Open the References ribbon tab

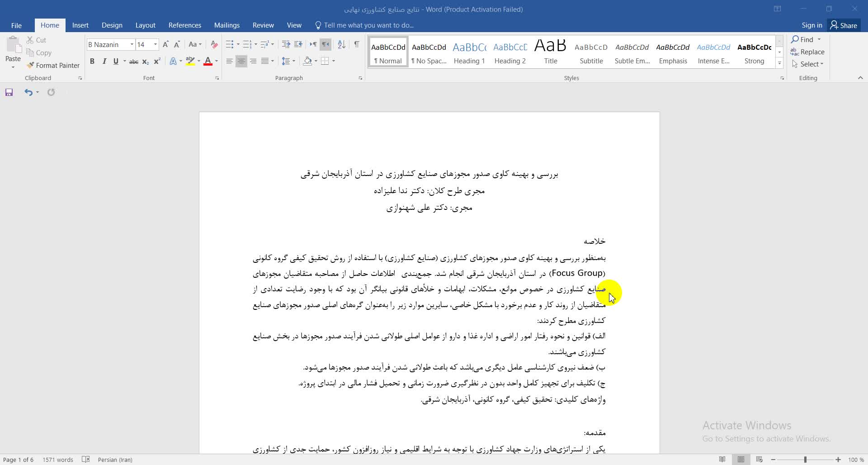pos(184,25)
